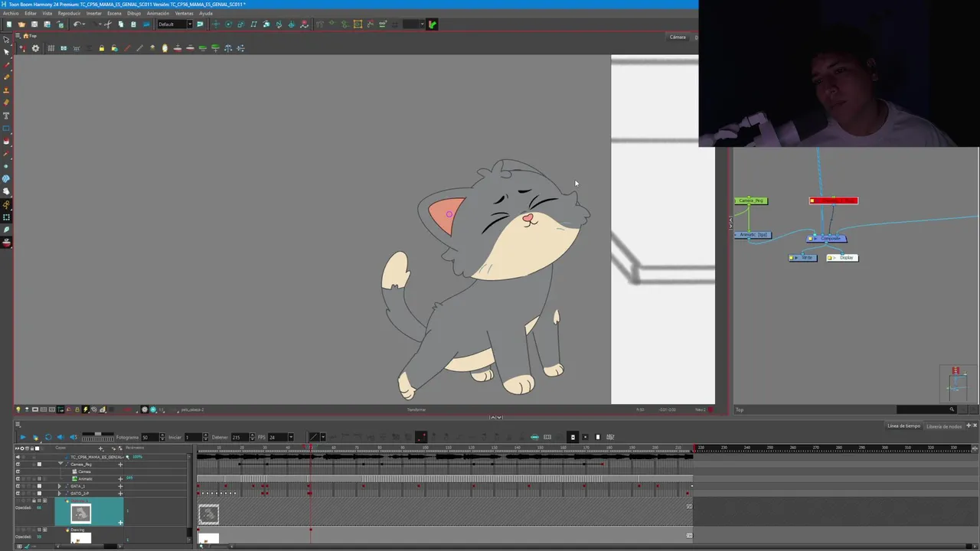980x551 pixels.
Task: Select the Pencil tool
Action: (x=6, y=77)
